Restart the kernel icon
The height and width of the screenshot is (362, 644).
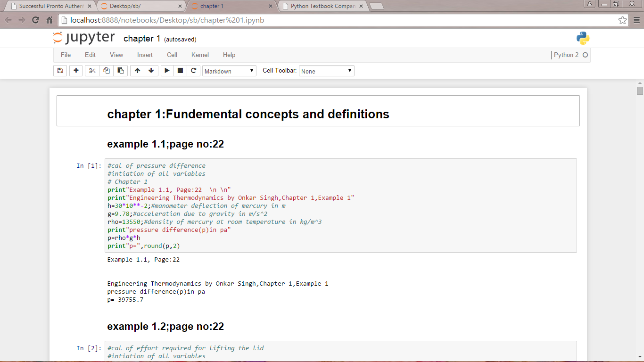[x=193, y=71]
